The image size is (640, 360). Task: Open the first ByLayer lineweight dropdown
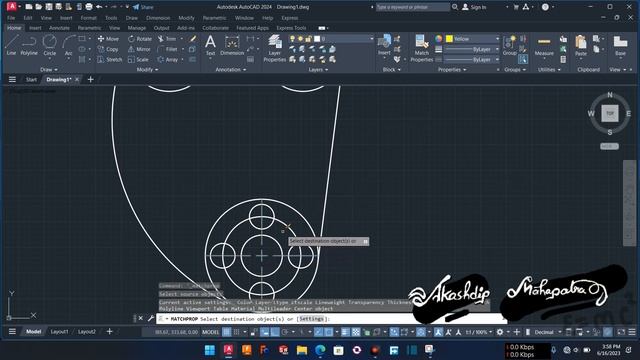[472, 49]
